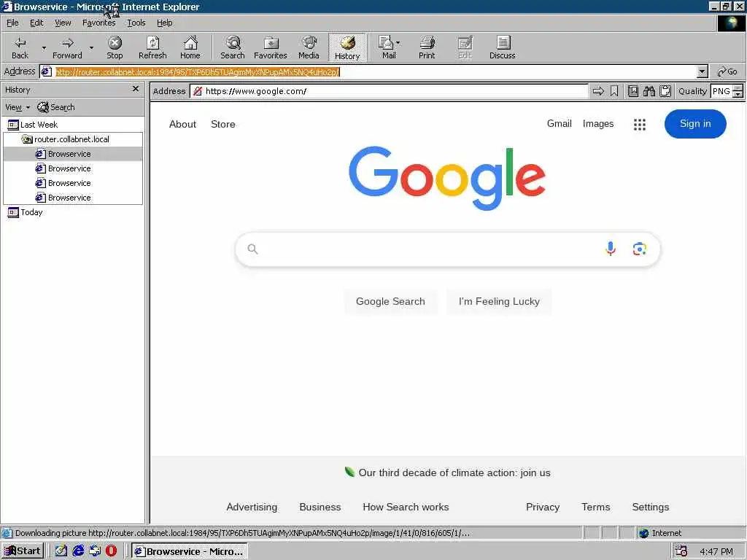
Task: Open the Favorites menu
Action: 98,23
